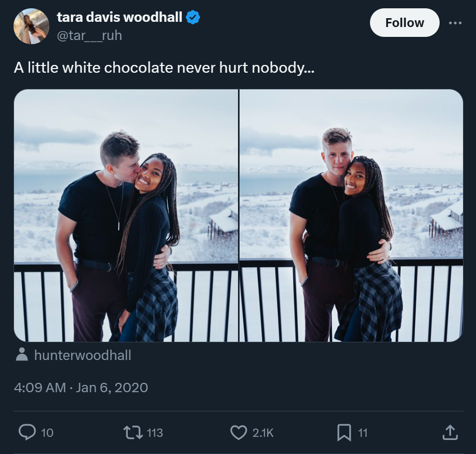
Task: Click the 113 reposts count
Action: click(x=155, y=433)
